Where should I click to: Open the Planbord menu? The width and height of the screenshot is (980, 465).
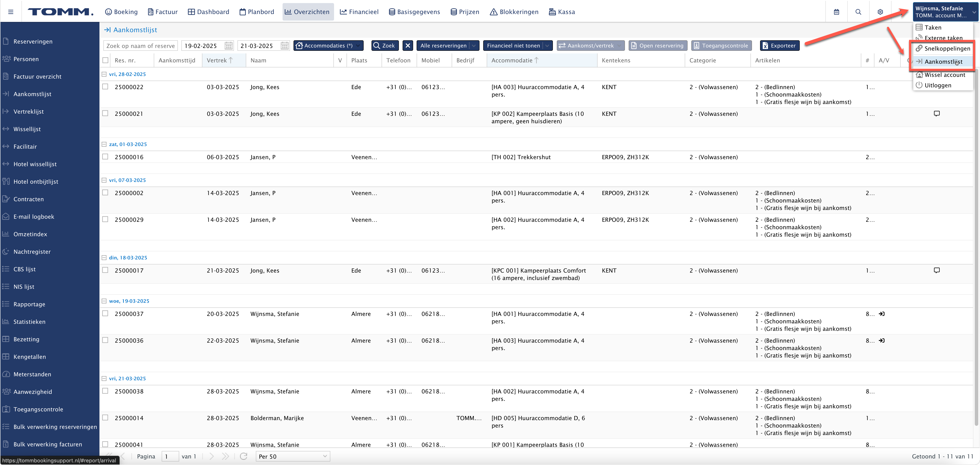pyautogui.click(x=257, y=12)
